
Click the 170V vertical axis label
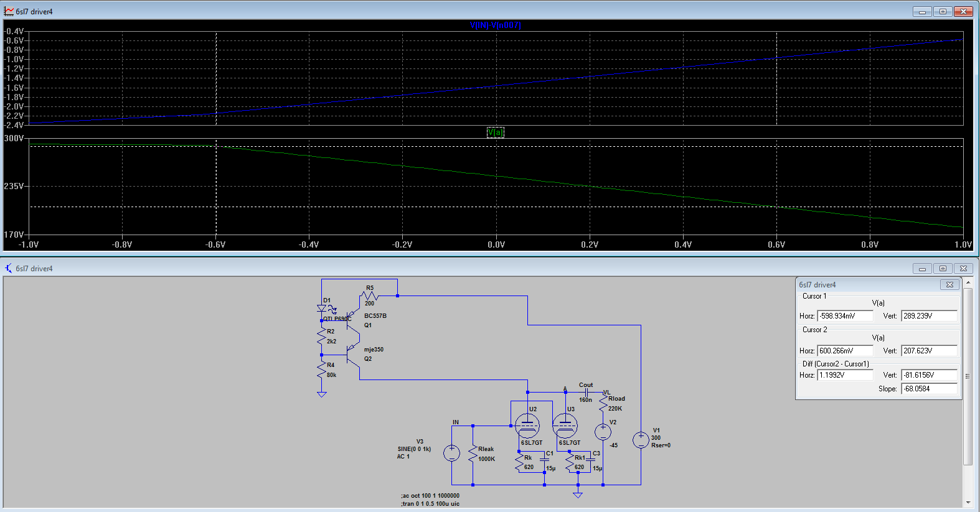click(14, 235)
